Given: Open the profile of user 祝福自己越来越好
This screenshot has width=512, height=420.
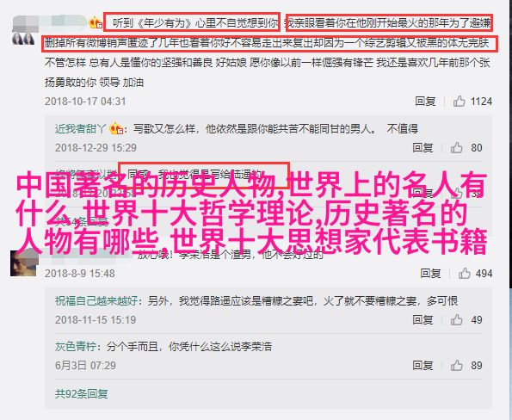Looking at the screenshot, I should pyautogui.click(x=96, y=300).
